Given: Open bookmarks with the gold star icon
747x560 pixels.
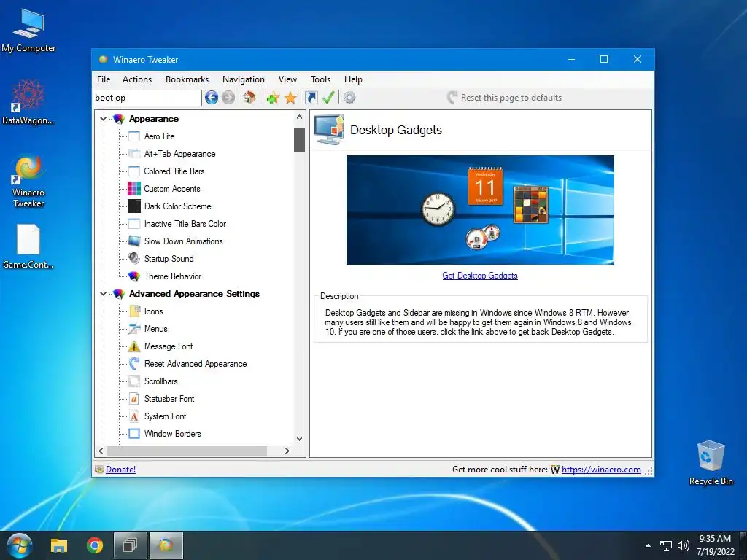Looking at the screenshot, I should click(290, 98).
